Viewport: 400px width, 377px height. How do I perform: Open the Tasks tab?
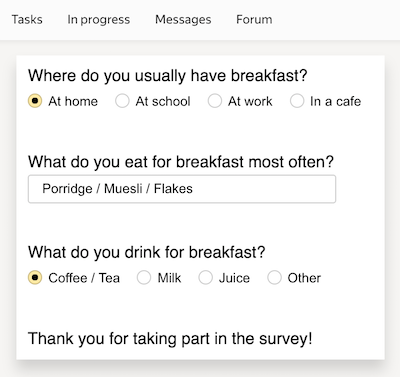(x=27, y=19)
